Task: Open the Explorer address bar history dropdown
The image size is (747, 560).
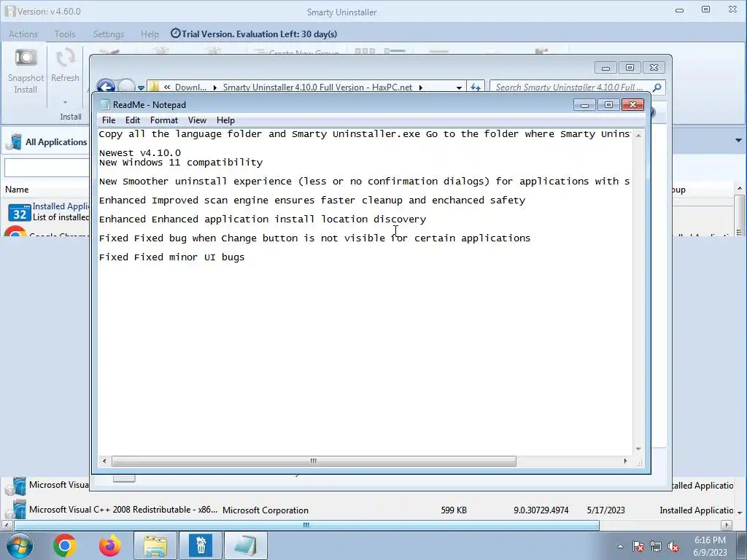Action: tap(459, 87)
